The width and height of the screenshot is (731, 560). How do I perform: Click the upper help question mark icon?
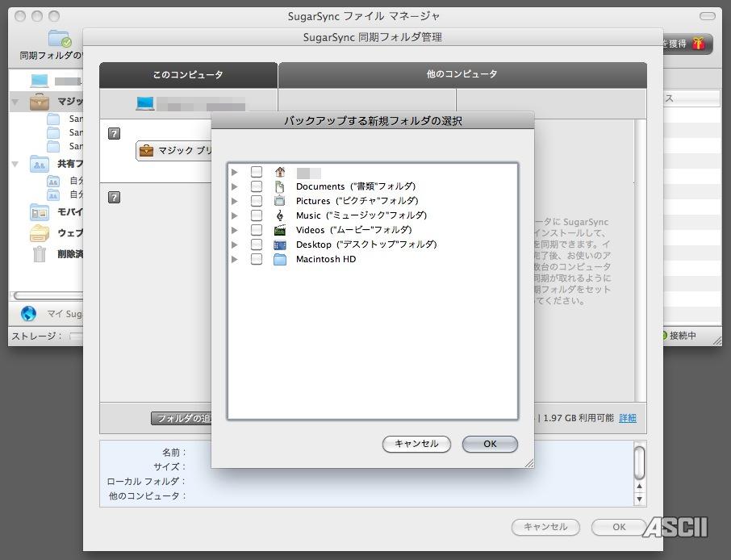click(115, 134)
